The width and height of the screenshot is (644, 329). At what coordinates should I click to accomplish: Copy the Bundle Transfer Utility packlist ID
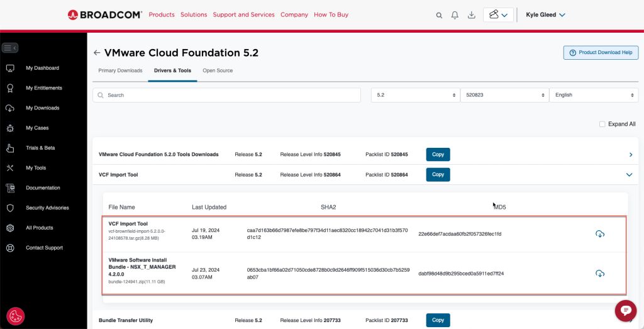(x=438, y=320)
